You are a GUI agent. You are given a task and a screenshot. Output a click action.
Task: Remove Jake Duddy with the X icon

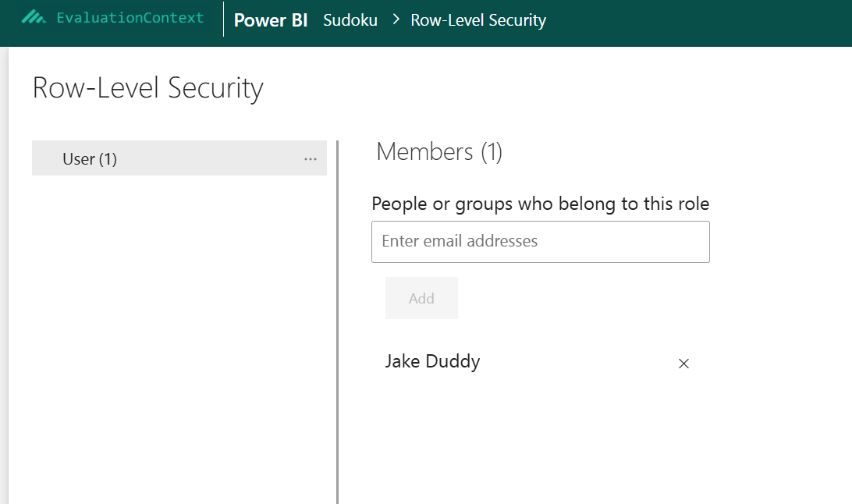click(x=683, y=363)
